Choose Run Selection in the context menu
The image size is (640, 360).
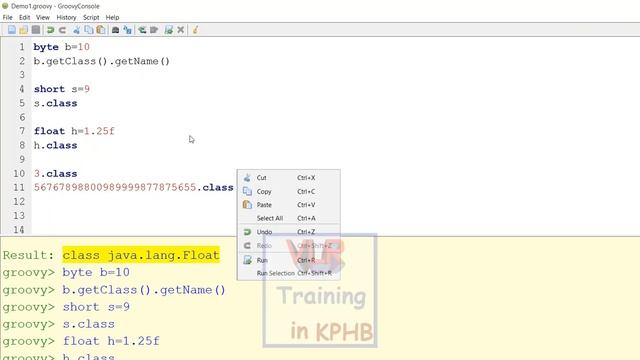point(289,273)
